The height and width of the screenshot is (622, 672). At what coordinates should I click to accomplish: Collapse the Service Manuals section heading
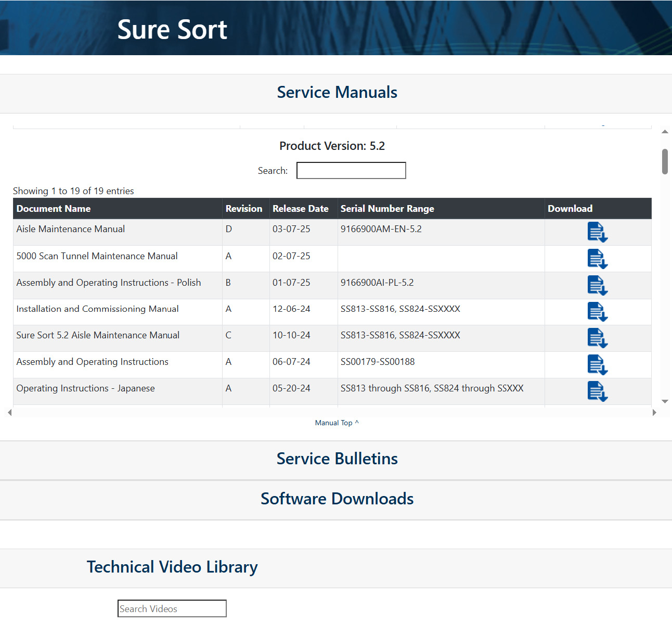(337, 92)
